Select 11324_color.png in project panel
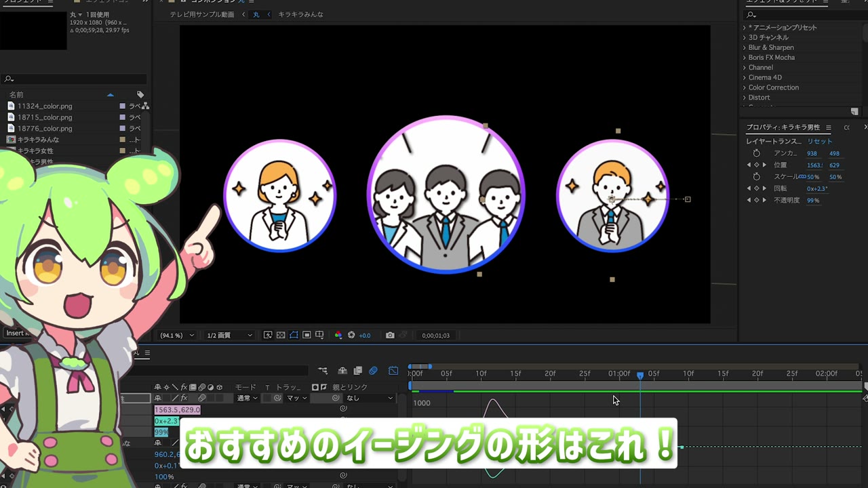Viewport: 868px width, 488px height. point(45,106)
